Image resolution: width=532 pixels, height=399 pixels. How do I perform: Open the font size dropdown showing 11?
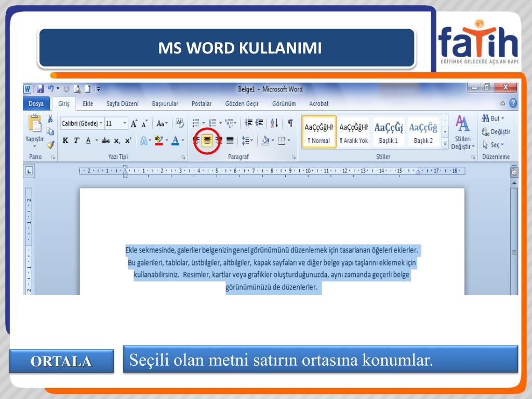tap(116, 124)
